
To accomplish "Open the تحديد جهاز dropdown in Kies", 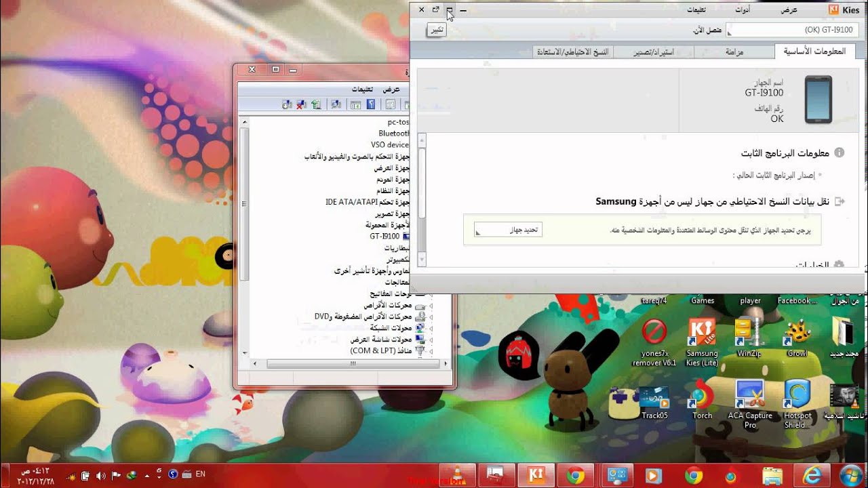I will point(508,230).
